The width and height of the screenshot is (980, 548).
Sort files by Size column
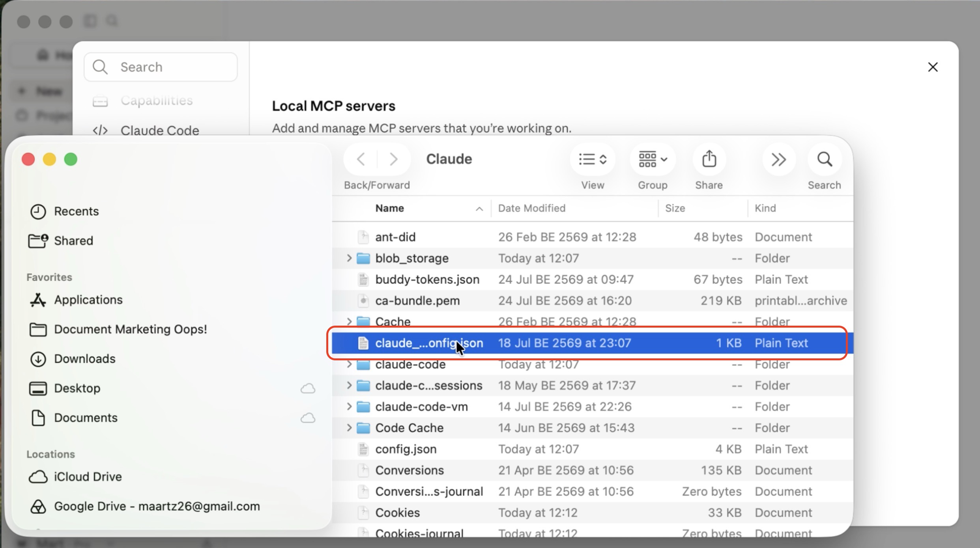point(703,208)
